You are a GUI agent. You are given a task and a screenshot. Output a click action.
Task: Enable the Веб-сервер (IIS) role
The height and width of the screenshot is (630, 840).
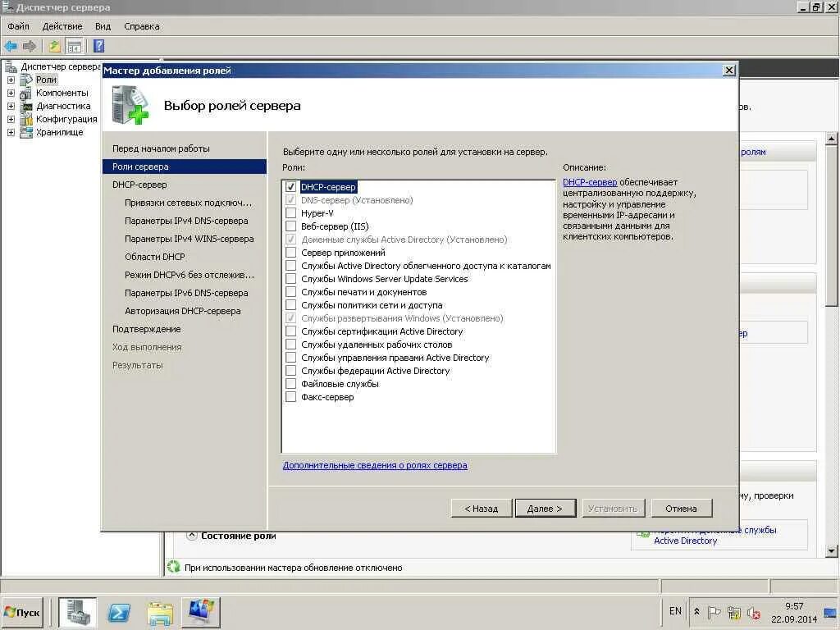click(x=290, y=226)
